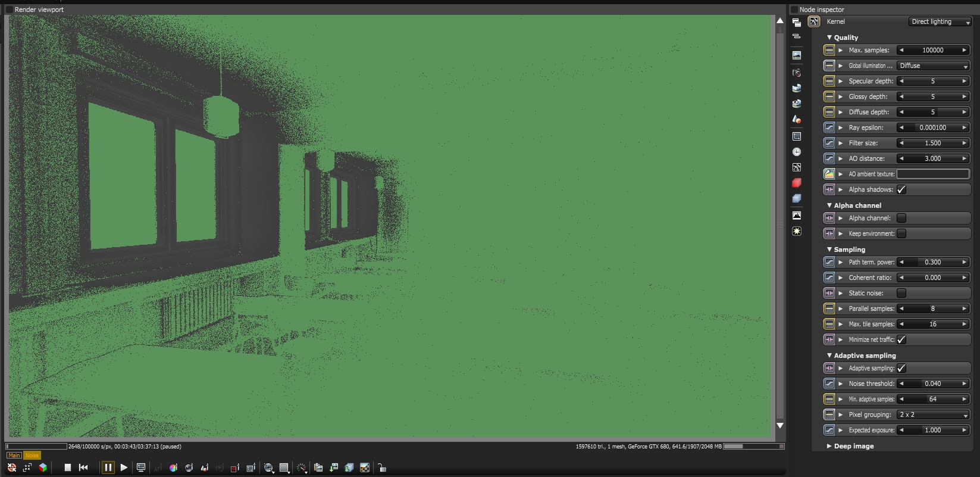Image resolution: width=980 pixels, height=477 pixels.
Task: Expand the Max. samples row triangle
Action: (841, 50)
